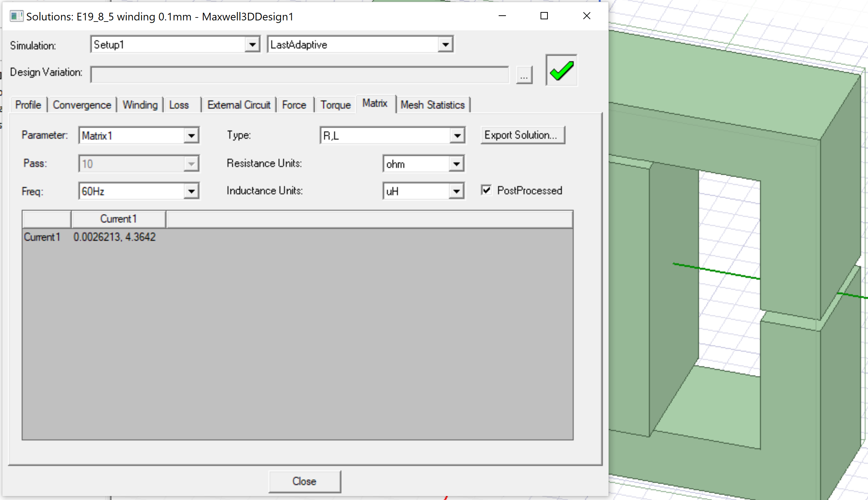Viewport: 868px width, 500px height.
Task: Open the R,L type dropdown
Action: click(x=457, y=136)
